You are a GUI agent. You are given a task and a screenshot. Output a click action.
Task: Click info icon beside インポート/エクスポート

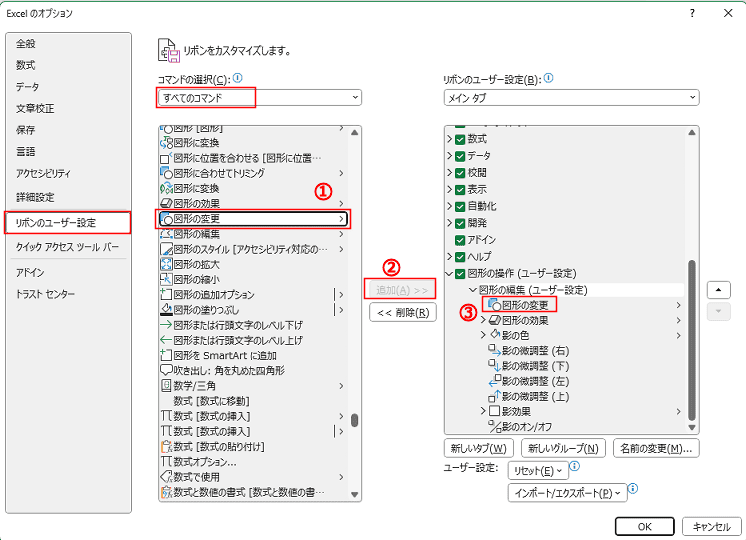tap(633, 489)
